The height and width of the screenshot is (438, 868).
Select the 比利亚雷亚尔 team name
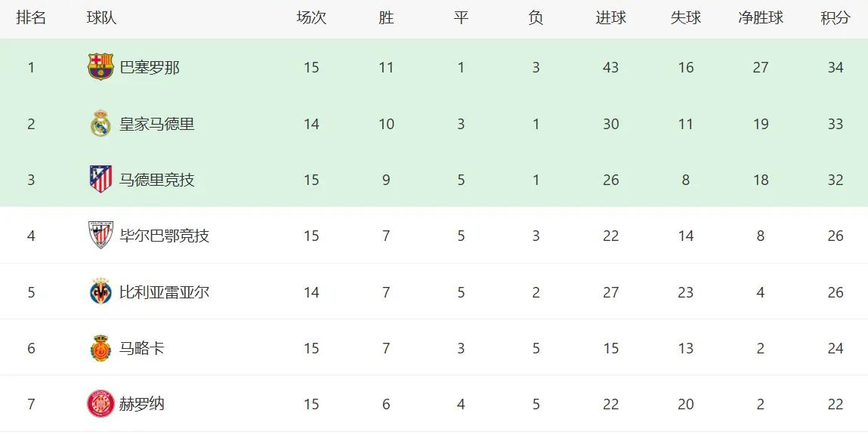165,292
